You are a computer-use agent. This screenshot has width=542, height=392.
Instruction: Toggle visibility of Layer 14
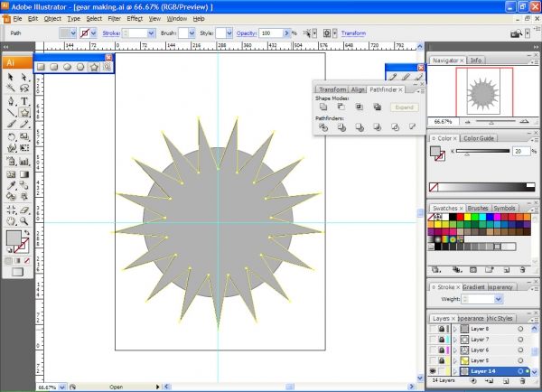click(433, 371)
